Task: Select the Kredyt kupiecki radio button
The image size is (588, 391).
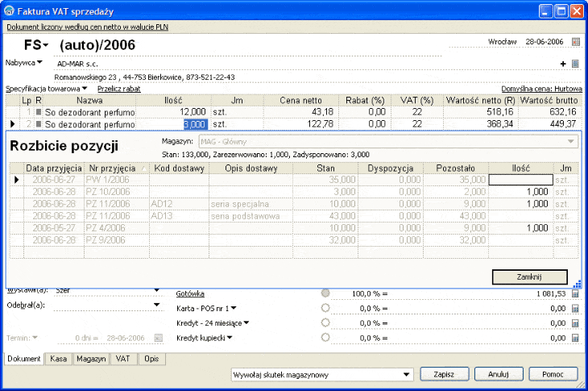Action: click(325, 337)
